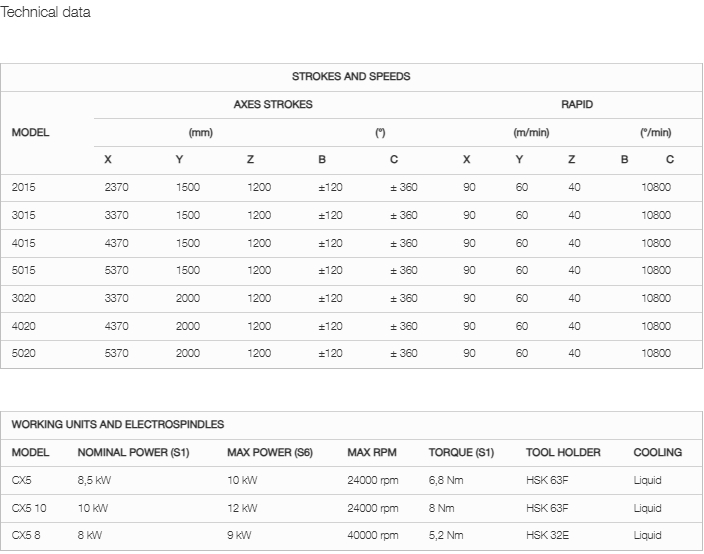Image resolution: width=704 pixels, height=554 pixels.
Task: Select model "5015" row label
Action: [x=23, y=270]
